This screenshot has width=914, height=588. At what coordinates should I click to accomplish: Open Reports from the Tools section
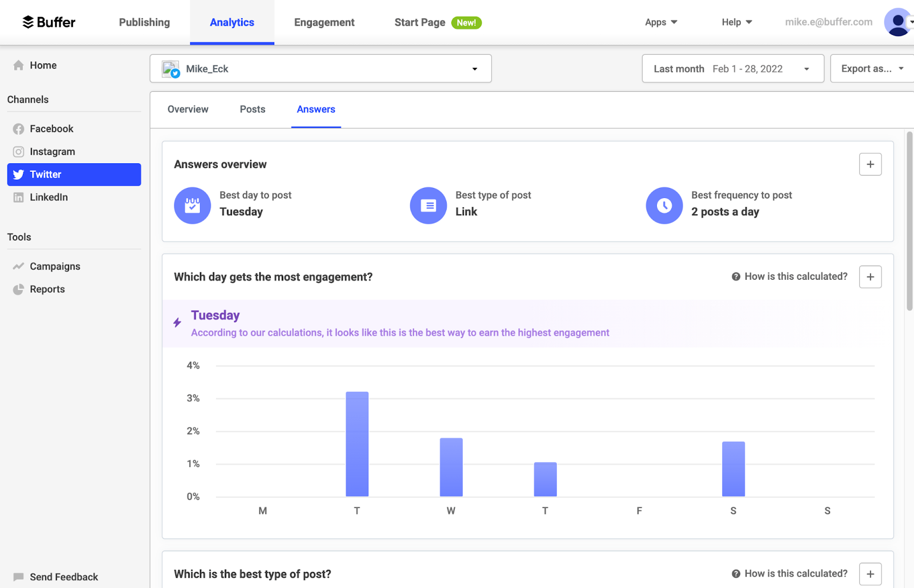47,289
